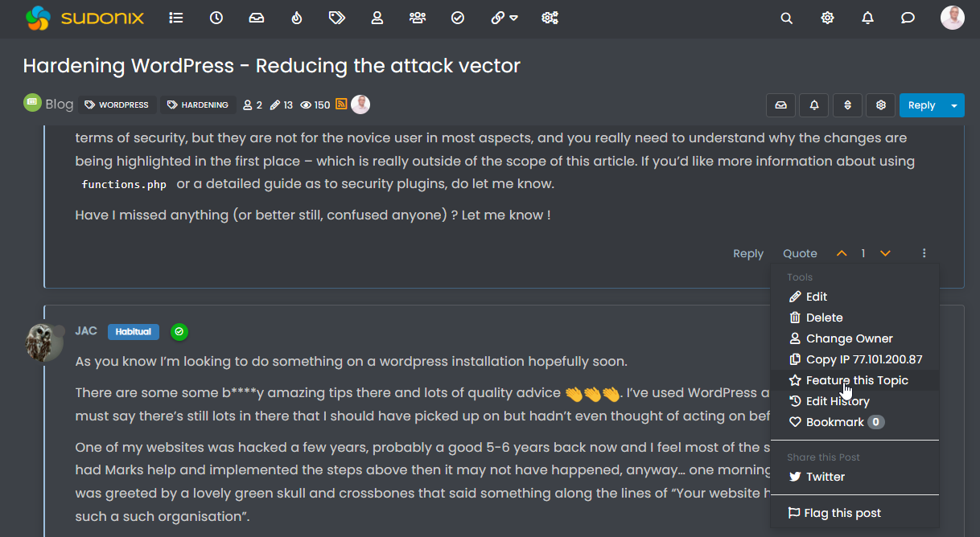980x537 pixels.
Task: Open the chat bubble icon
Action: click(908, 18)
